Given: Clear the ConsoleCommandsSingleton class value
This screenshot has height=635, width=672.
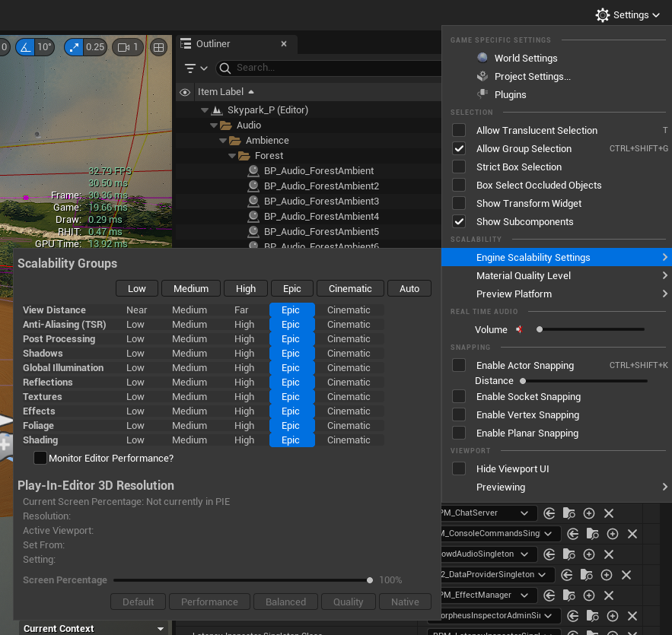Looking at the screenshot, I should tap(632, 534).
